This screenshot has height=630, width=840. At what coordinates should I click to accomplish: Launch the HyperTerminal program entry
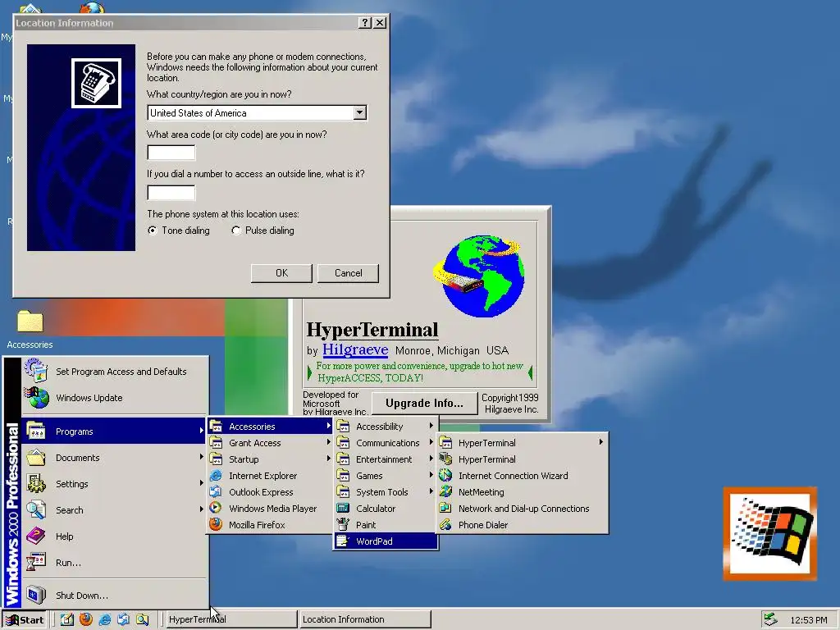(x=523, y=459)
